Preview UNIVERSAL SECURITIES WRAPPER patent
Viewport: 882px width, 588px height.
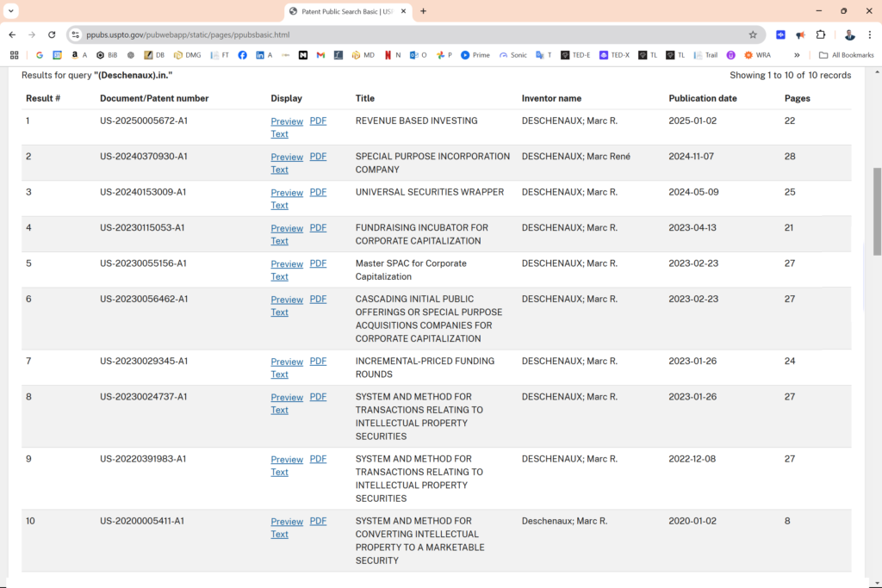point(287,193)
